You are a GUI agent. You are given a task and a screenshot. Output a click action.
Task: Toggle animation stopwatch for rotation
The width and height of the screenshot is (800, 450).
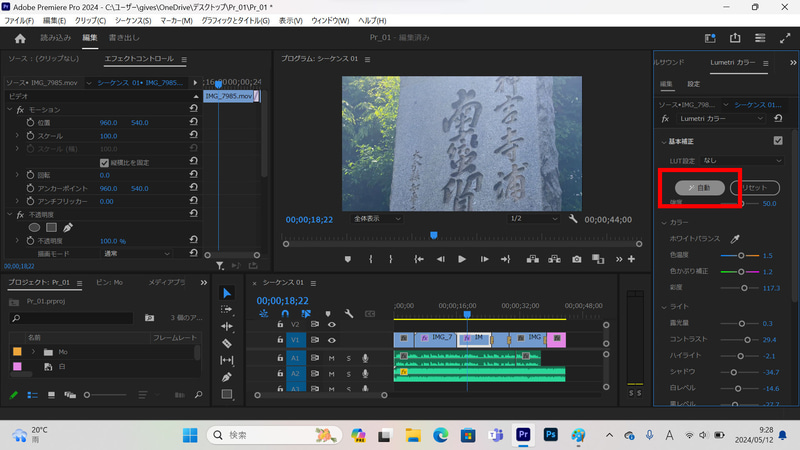[x=30, y=175]
